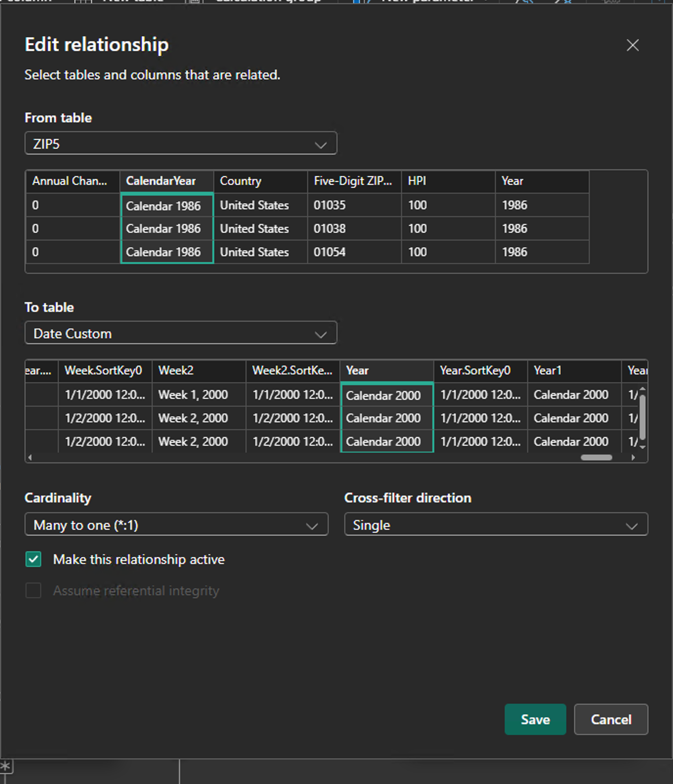Screen dimensions: 673x784
Task: Cancel editing the relationship
Action: pos(611,719)
